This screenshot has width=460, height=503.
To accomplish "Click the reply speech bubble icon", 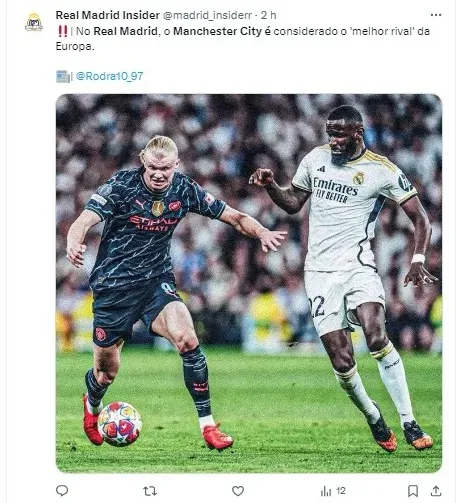I will pos(62,490).
